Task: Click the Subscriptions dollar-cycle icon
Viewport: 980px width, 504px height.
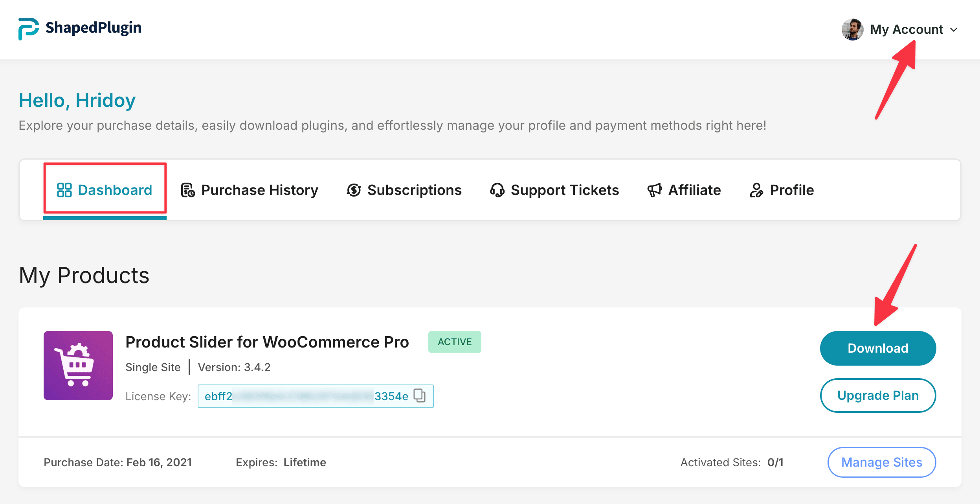Action: pos(354,190)
